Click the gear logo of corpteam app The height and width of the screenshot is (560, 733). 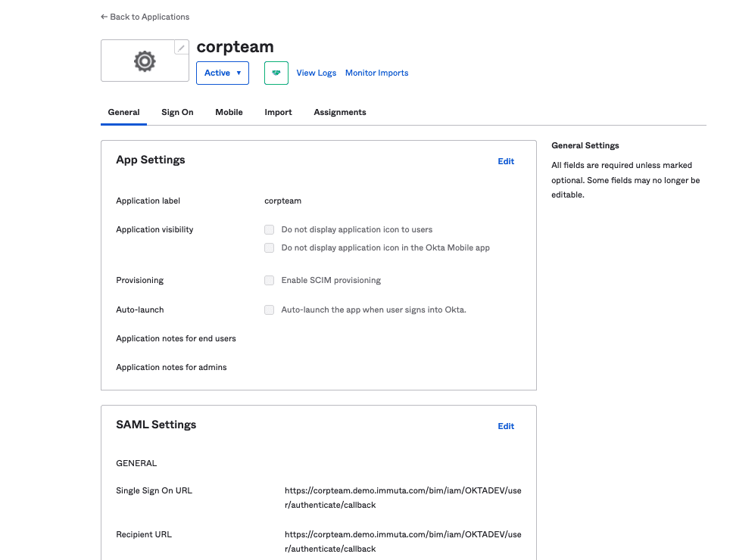[145, 61]
